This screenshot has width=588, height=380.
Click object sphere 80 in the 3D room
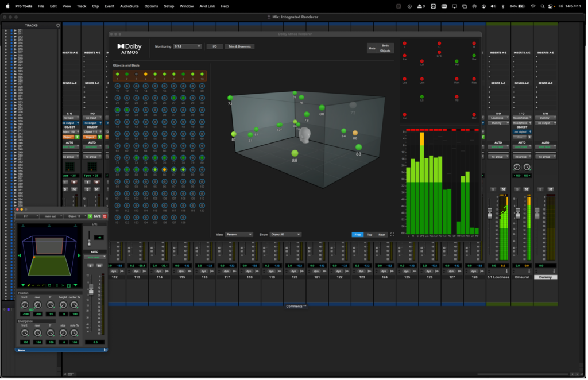[322, 108]
